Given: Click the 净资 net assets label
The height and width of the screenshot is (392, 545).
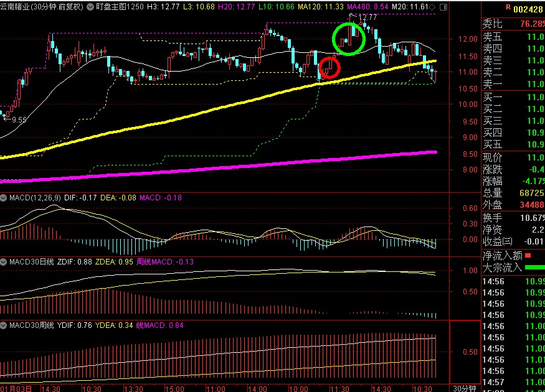Looking at the screenshot, I should pyautogui.click(x=492, y=230).
